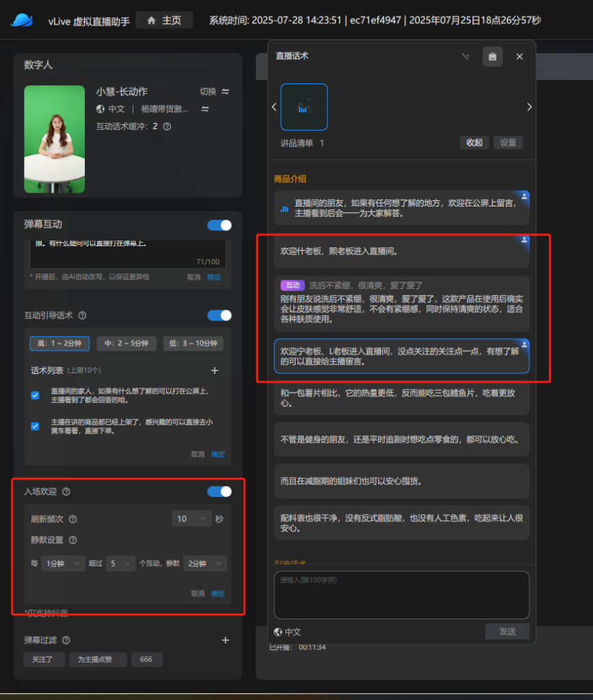The height and width of the screenshot is (700, 593).
Task: Click the swap icon next to 切换
Action: click(225, 92)
